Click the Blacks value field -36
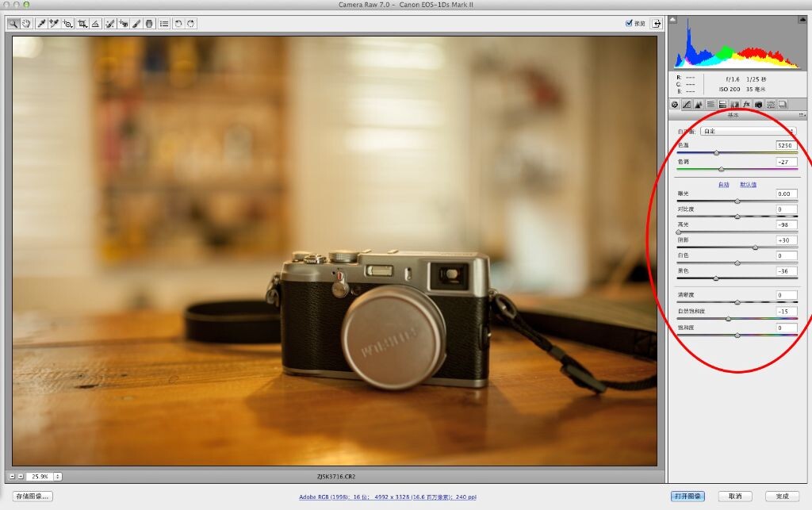This screenshot has height=510, width=812. tap(786, 271)
